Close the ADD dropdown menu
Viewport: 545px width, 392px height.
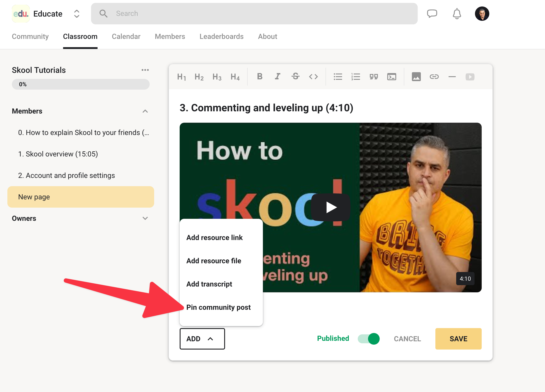click(202, 338)
